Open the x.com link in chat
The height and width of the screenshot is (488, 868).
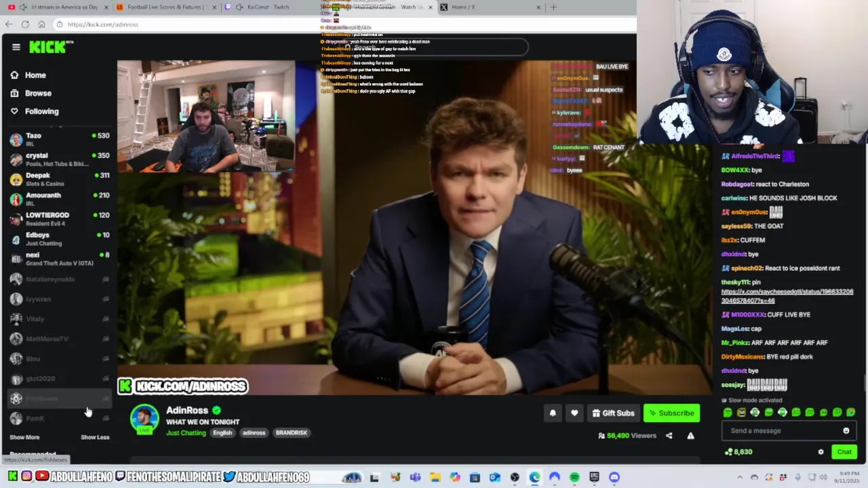pos(787,296)
